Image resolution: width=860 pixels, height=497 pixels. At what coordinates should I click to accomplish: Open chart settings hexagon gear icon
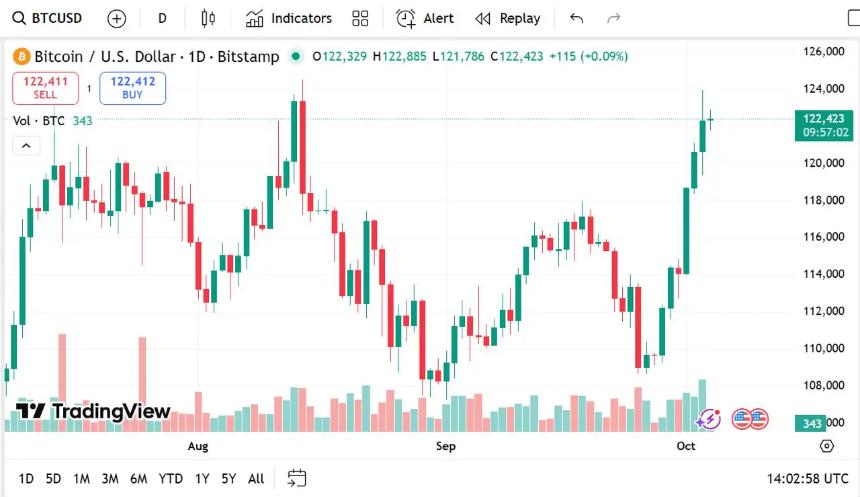826,446
